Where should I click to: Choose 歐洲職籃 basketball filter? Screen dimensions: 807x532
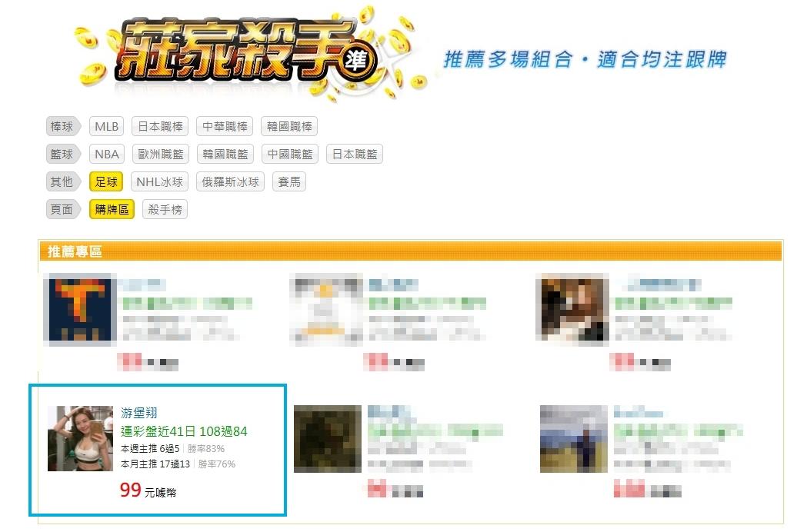tap(161, 155)
